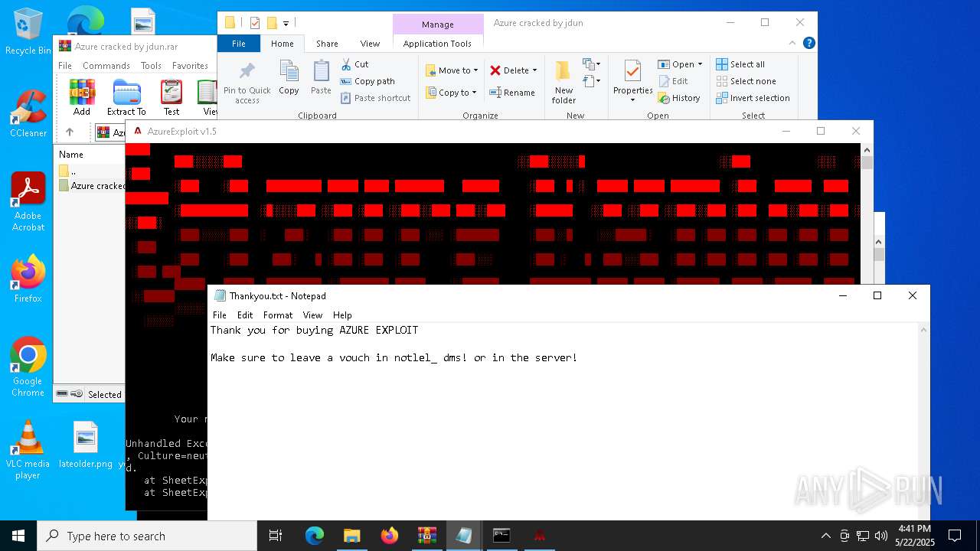Open WinRAR Favorites menu
The height and width of the screenshot is (551, 980).
(190, 66)
